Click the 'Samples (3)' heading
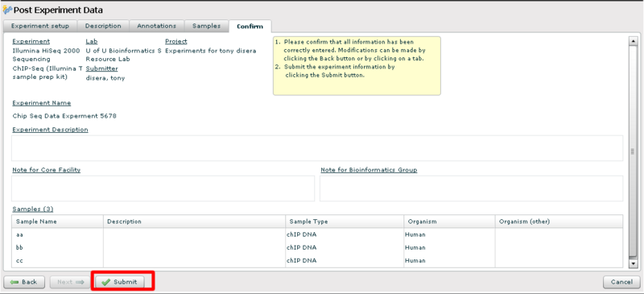 tap(33, 209)
